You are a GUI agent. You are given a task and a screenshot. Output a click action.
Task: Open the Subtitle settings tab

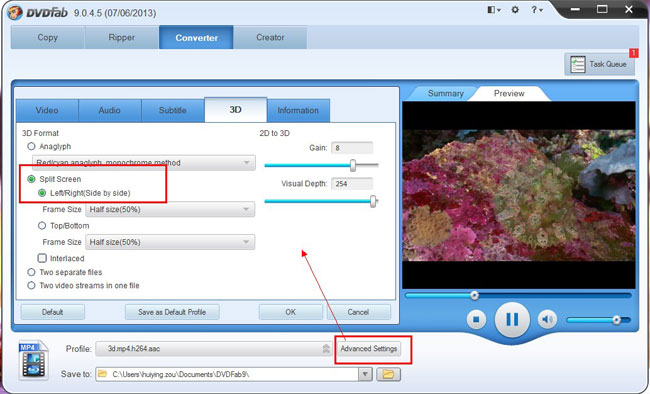[x=173, y=110]
